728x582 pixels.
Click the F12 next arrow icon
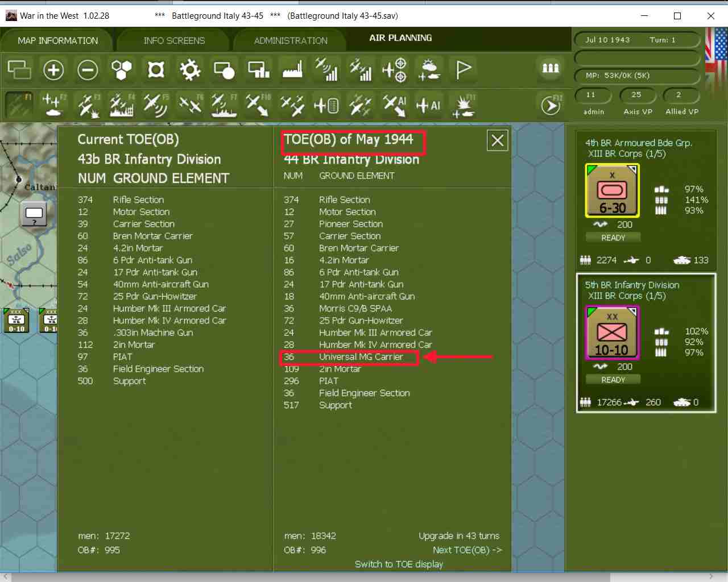(551, 105)
